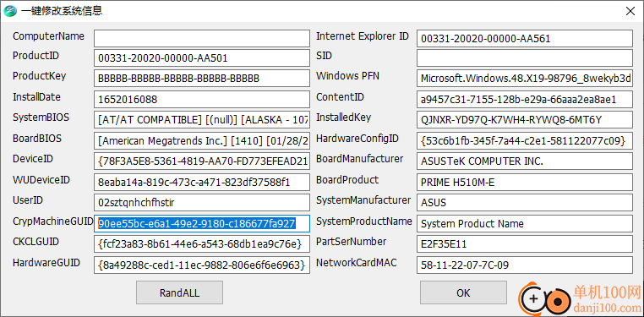Click the ComputerName label
644x317 pixels.
point(48,36)
